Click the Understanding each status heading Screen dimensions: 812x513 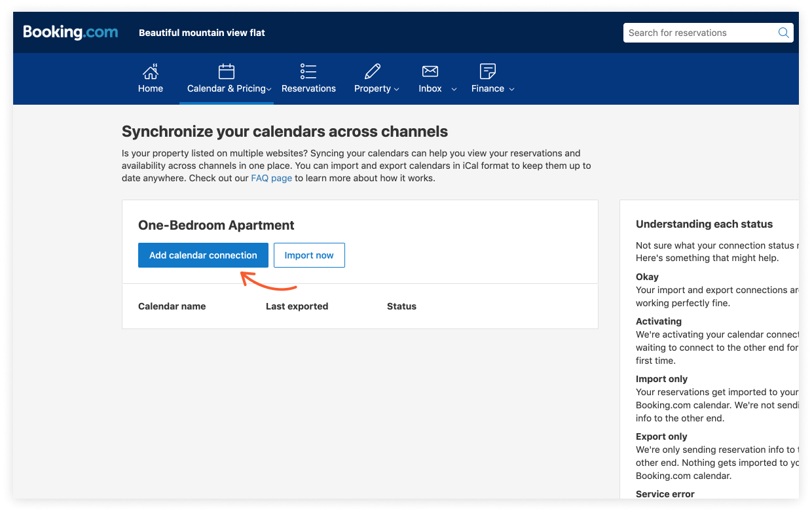[705, 224]
